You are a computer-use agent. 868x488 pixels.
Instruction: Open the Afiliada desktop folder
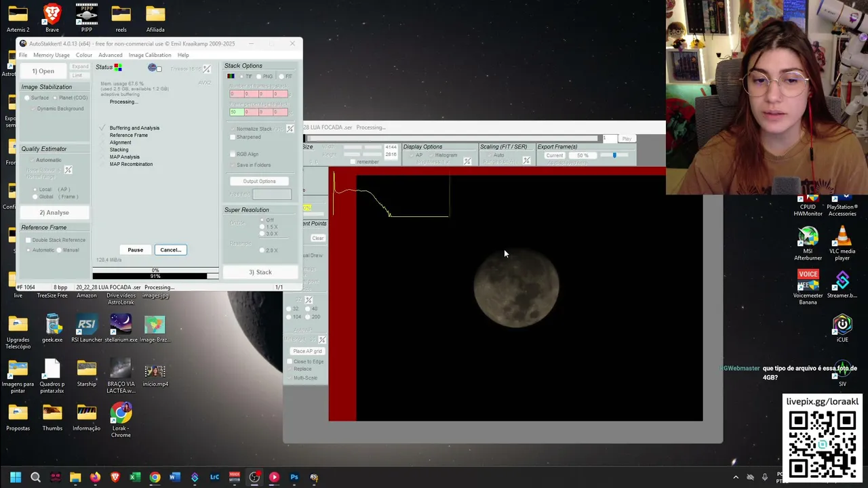tap(155, 18)
